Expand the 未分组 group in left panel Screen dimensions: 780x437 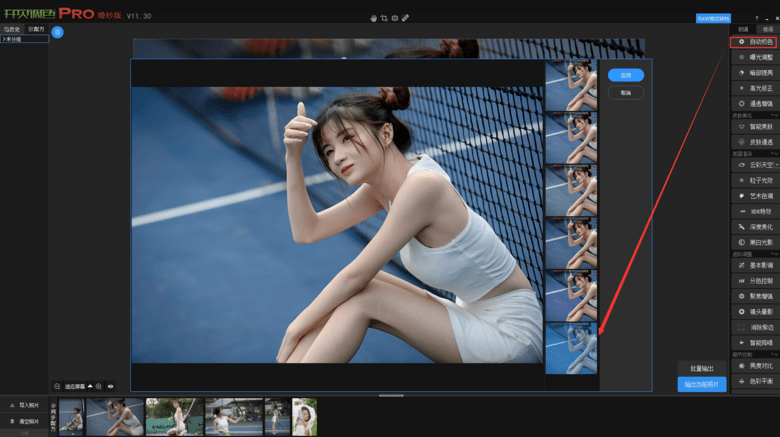[13, 39]
